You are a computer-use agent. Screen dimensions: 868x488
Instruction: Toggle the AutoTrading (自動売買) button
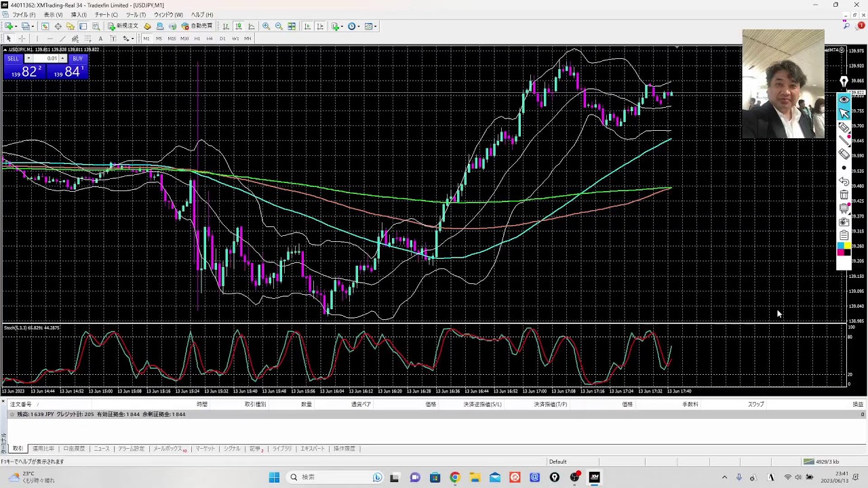click(197, 26)
